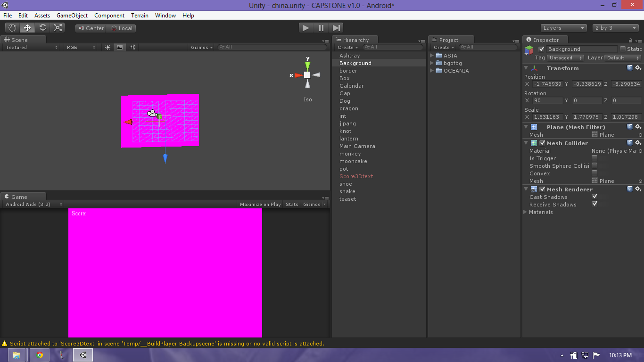Screen dimensions: 644x362
Task: Click the Background object cube icon
Action: (529, 49)
